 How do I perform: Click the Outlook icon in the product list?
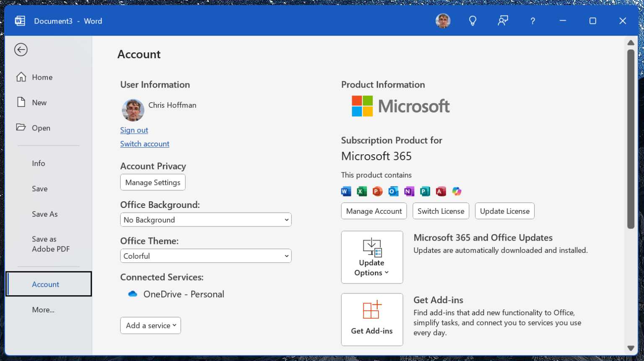click(x=393, y=191)
